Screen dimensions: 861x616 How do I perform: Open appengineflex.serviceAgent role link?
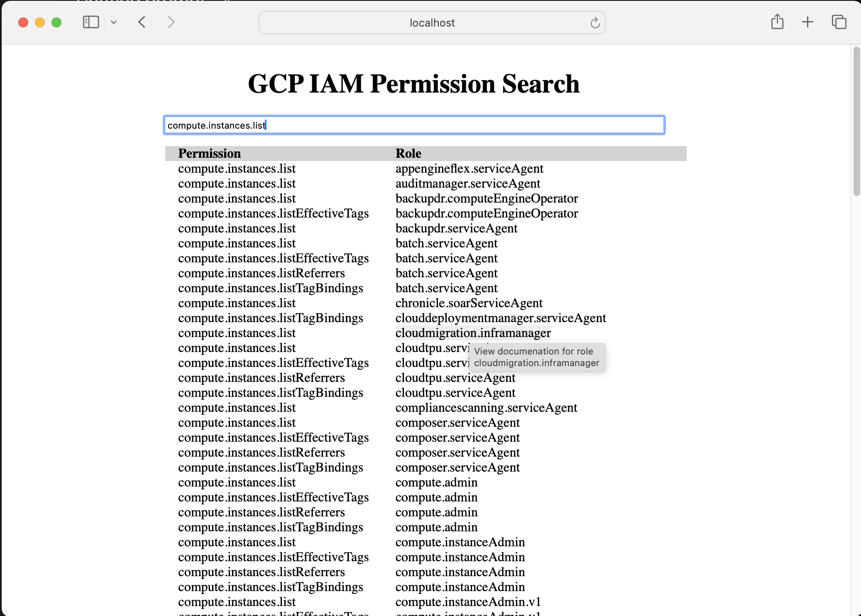(469, 169)
